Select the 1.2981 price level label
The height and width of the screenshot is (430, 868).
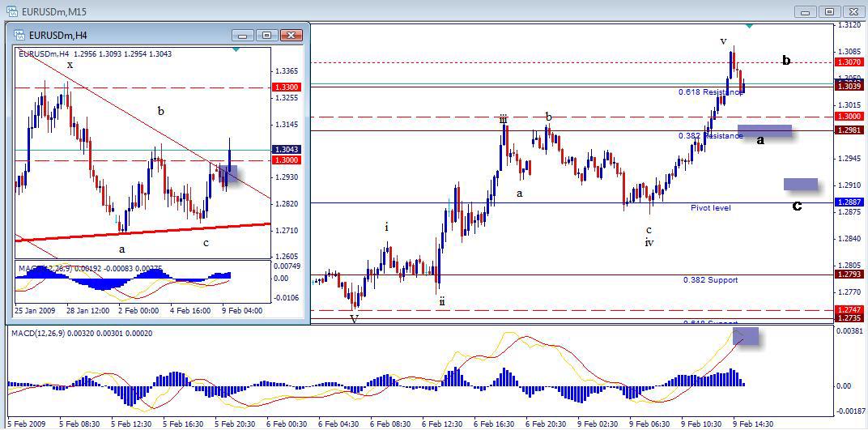click(x=849, y=130)
